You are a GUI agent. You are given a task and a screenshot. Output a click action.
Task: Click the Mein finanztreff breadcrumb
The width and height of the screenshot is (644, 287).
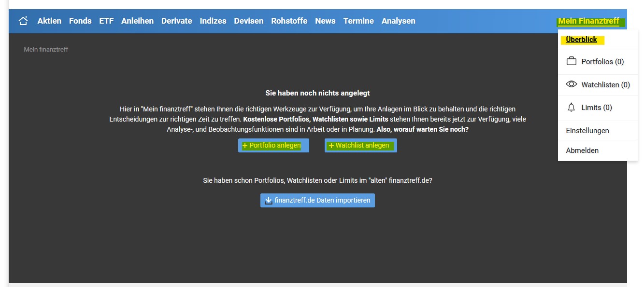46,49
